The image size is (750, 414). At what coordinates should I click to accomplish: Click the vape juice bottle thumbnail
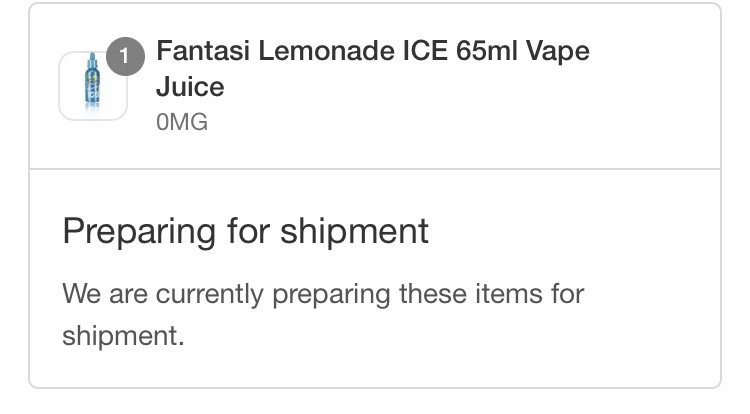(x=93, y=87)
